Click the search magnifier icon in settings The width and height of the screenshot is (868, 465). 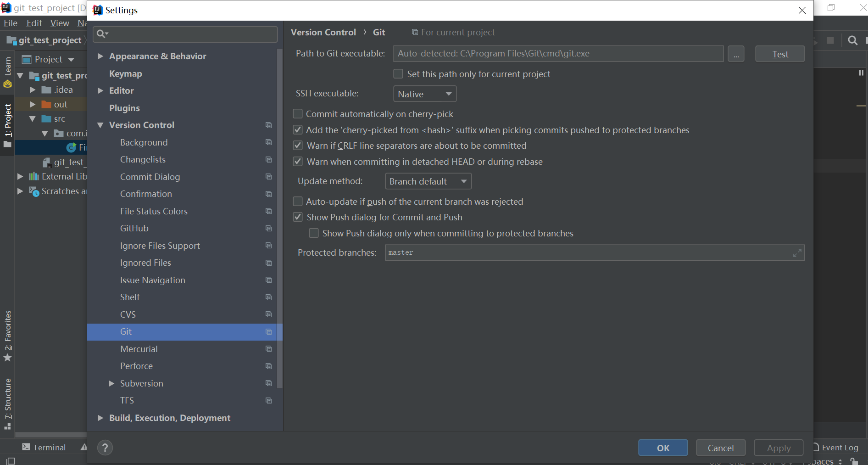coord(102,34)
